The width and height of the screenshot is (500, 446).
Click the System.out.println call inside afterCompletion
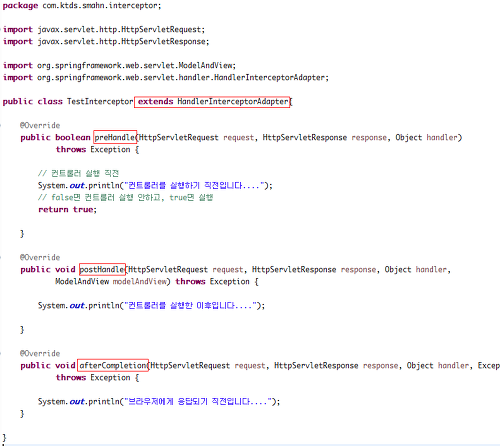[x=159, y=401]
